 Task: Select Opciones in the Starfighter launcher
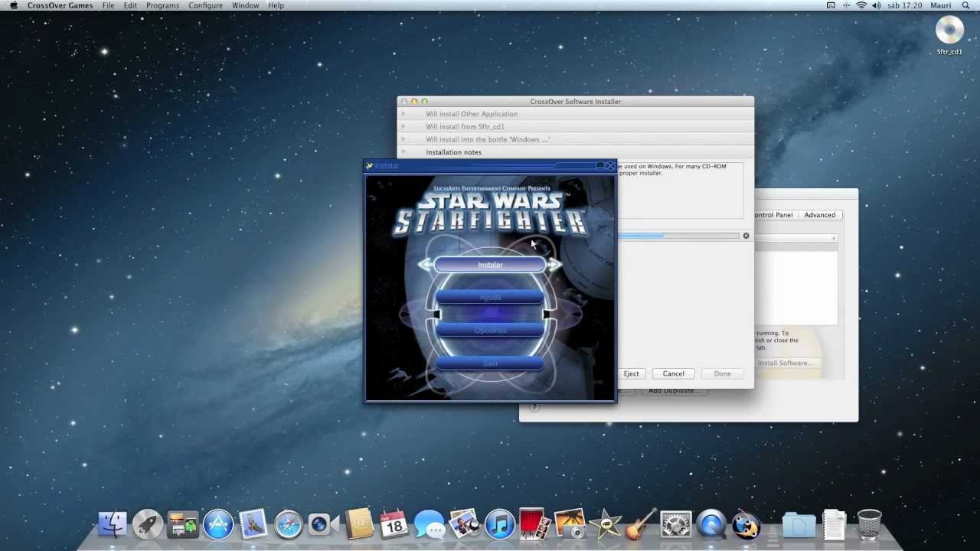pyautogui.click(x=490, y=330)
